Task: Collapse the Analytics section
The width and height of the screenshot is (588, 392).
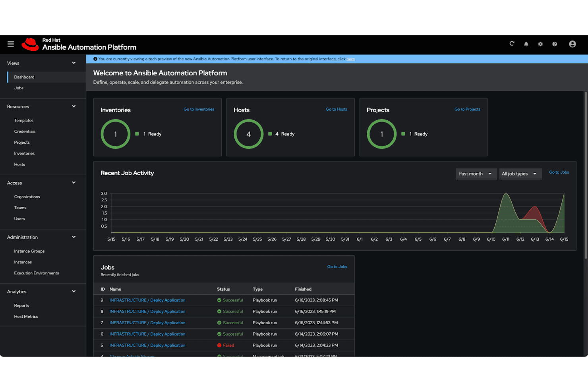Action: click(x=74, y=292)
